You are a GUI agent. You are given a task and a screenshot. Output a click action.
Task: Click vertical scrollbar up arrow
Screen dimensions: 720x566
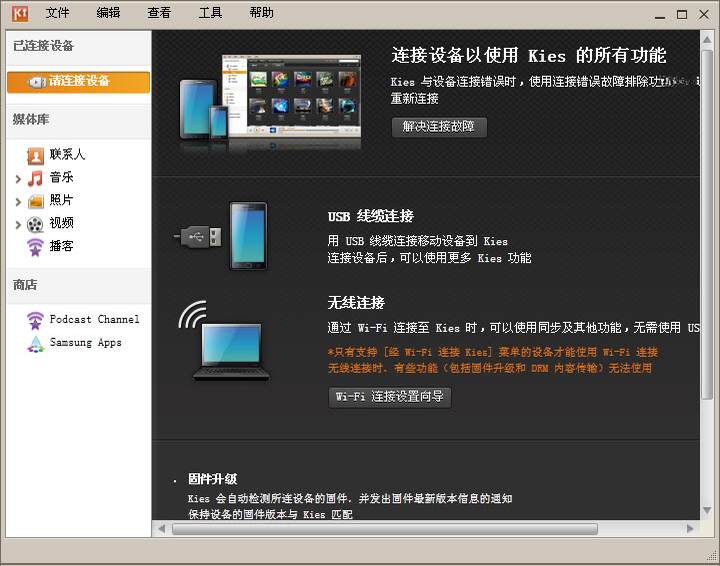click(x=707, y=39)
